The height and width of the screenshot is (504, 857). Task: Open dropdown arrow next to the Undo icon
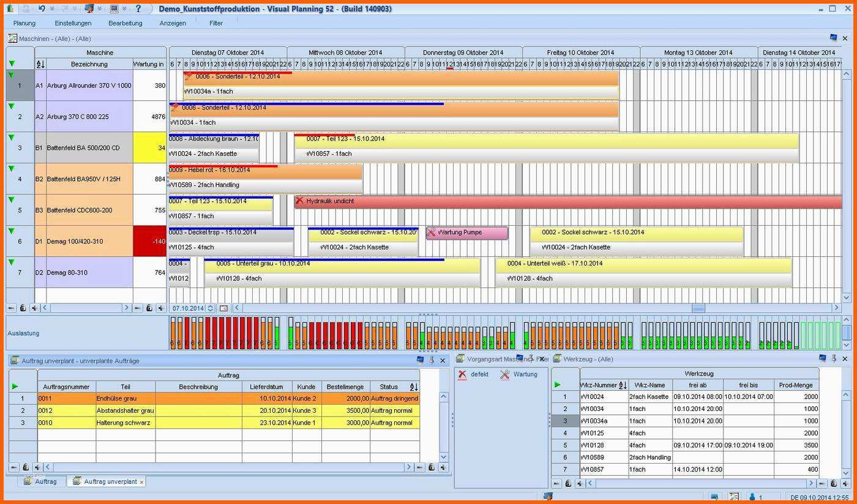coord(51,9)
